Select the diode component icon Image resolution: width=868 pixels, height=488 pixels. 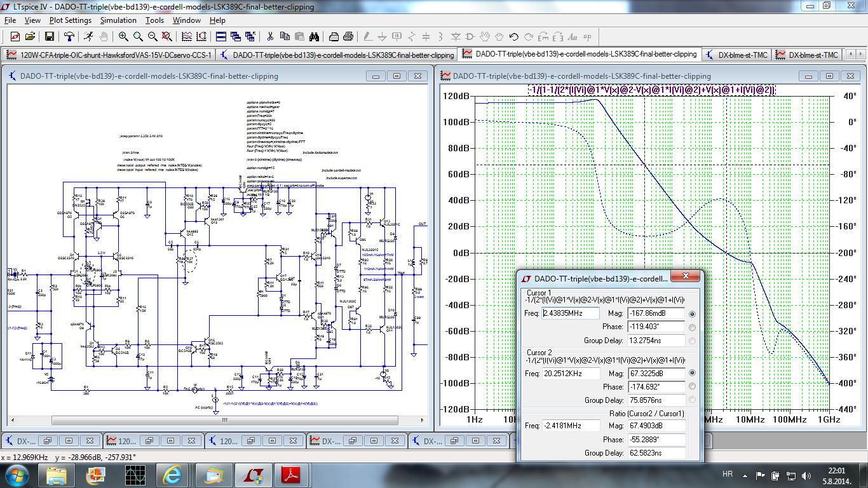point(456,36)
